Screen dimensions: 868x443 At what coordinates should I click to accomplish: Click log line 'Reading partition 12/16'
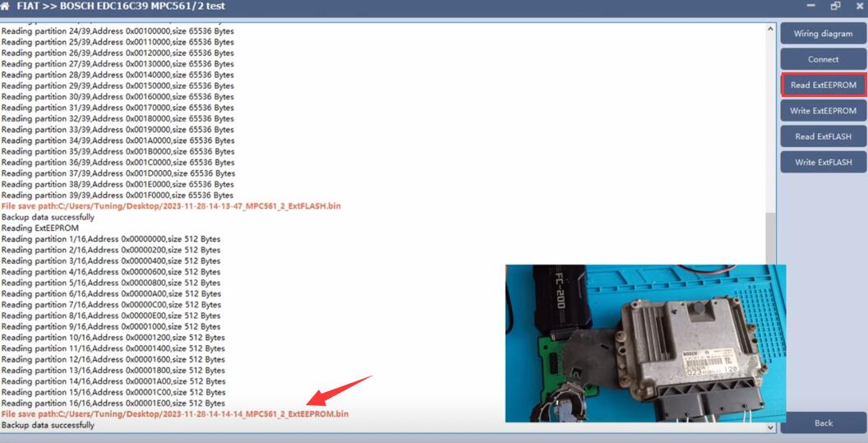113,359
